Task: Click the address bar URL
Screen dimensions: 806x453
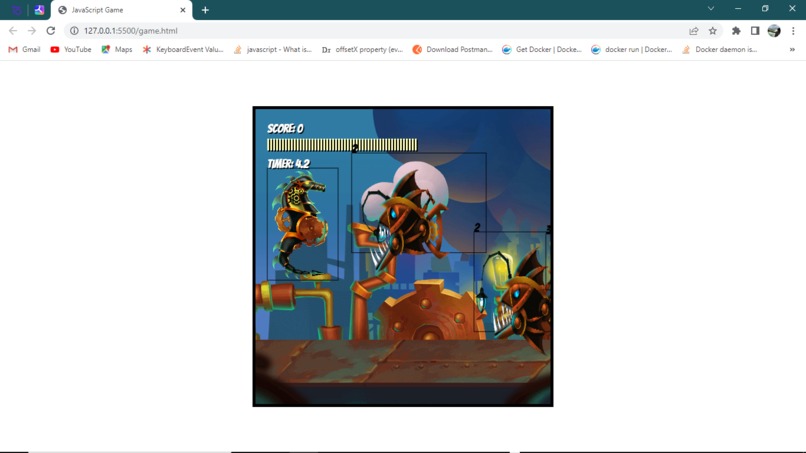Action: click(x=131, y=31)
